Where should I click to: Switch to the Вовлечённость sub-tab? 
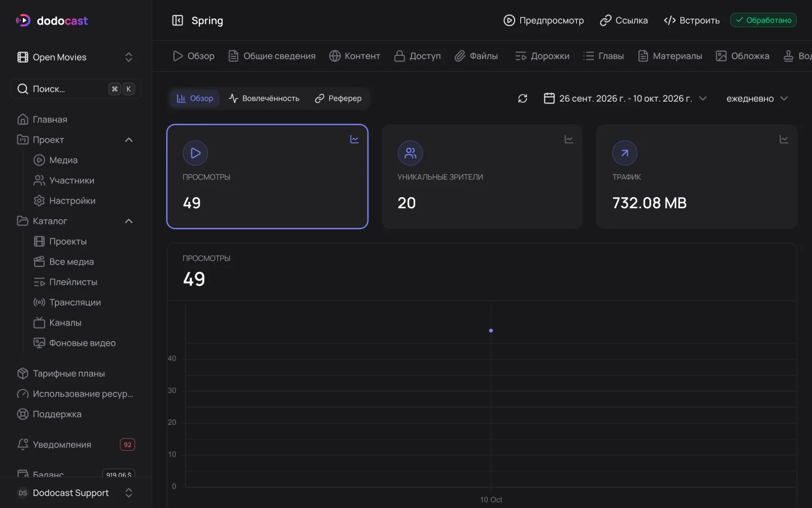coord(264,99)
